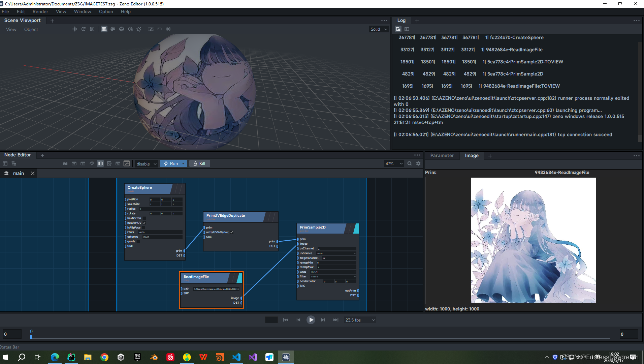Enable isFlipFace checkbox on CreateSphere node

[x=143, y=227]
